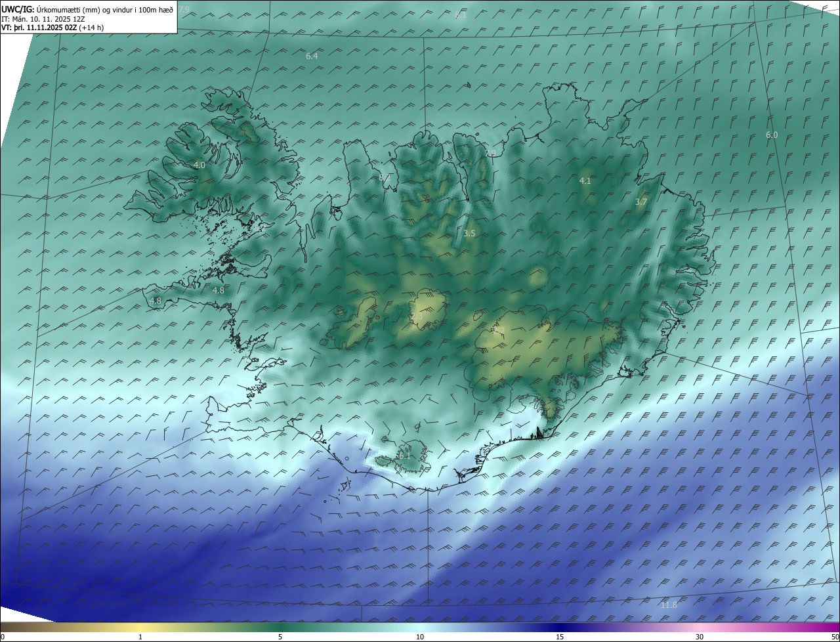Click the colorbar tick label 1
Viewport: 840px width, 642px height.
click(x=140, y=637)
